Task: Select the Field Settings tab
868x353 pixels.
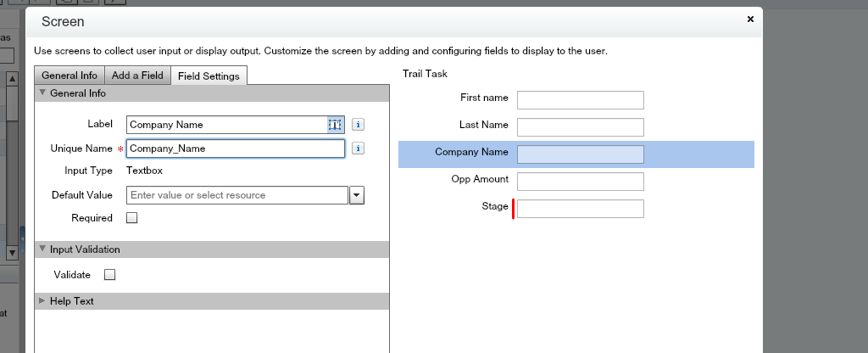Action: click(x=209, y=76)
